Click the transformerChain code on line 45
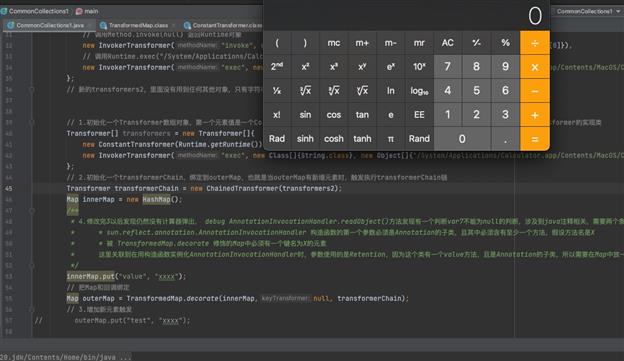The height and width of the screenshot is (361, 624). (x=146, y=188)
